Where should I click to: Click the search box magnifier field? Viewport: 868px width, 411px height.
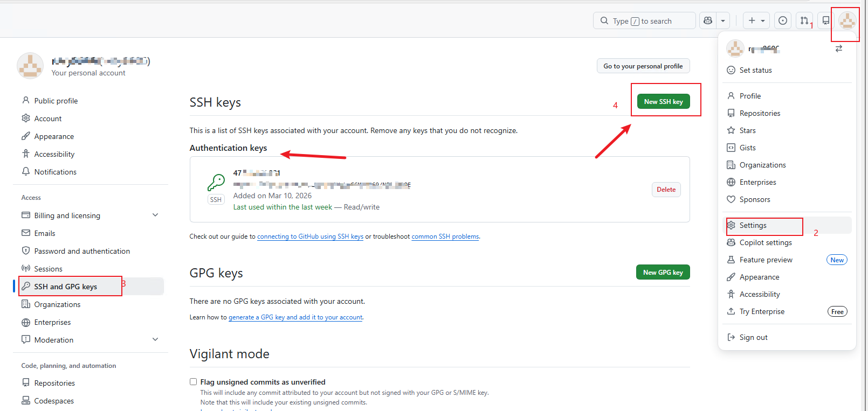tap(644, 20)
